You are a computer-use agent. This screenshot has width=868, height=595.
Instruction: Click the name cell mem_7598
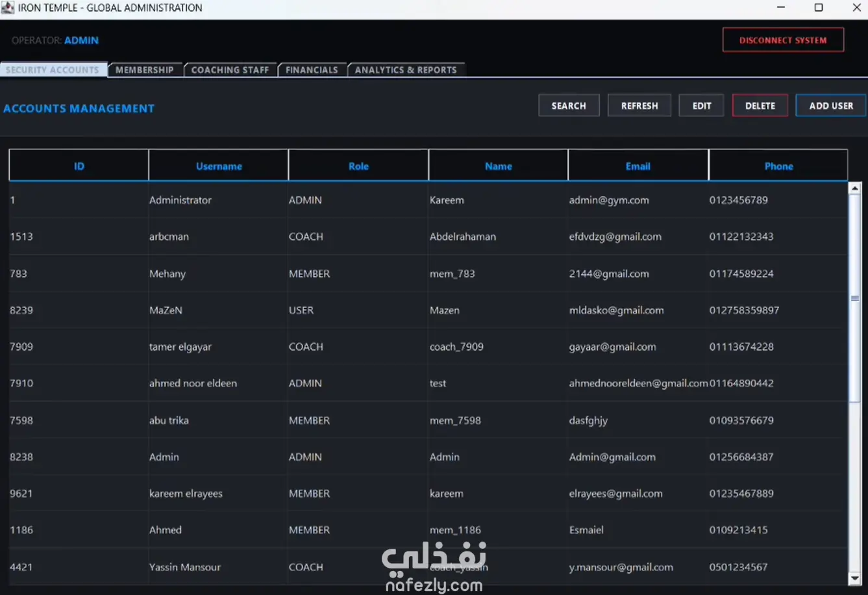pyautogui.click(x=498, y=420)
